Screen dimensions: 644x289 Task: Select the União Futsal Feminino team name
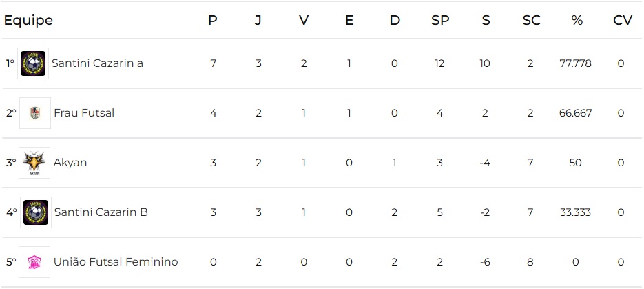(x=116, y=262)
